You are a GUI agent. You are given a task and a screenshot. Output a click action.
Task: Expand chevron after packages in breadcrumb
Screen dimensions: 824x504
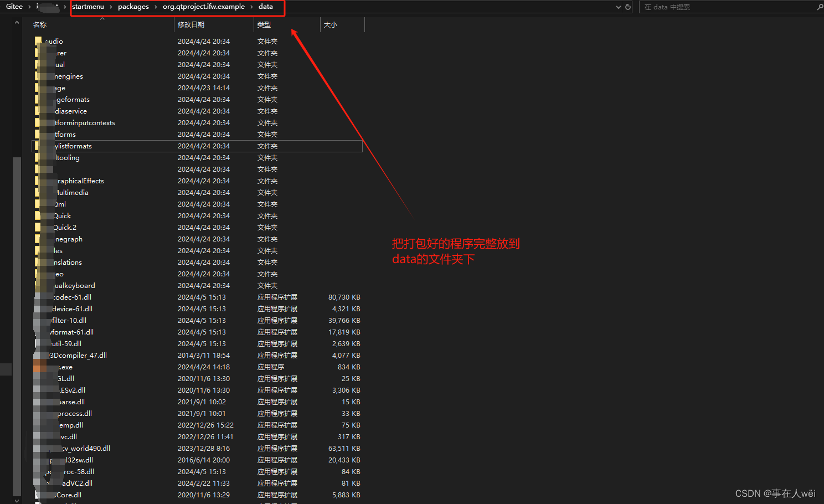[156, 7]
